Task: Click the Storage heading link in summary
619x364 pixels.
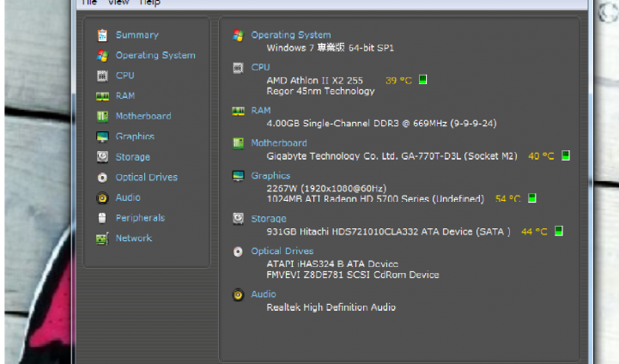Action: pos(269,219)
